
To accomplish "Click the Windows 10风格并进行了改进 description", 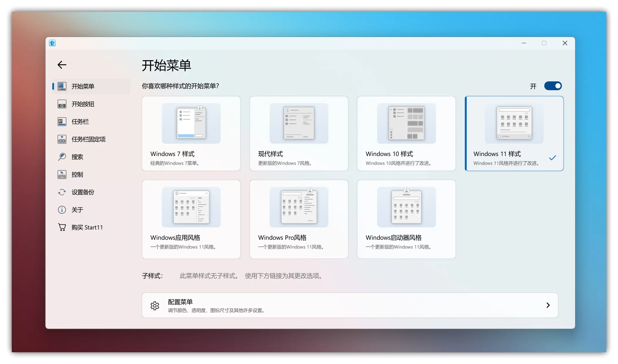I will point(399,163).
